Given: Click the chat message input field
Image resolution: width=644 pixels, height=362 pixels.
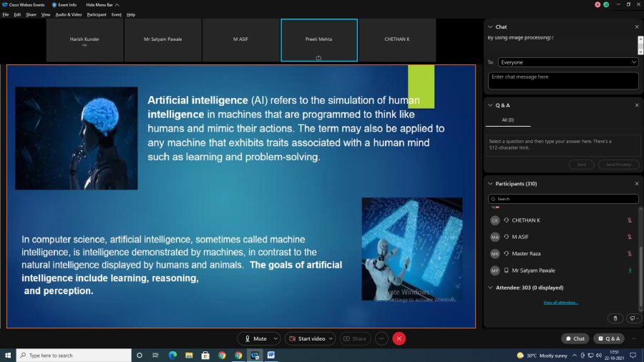Looking at the screenshot, I should [x=562, y=80].
